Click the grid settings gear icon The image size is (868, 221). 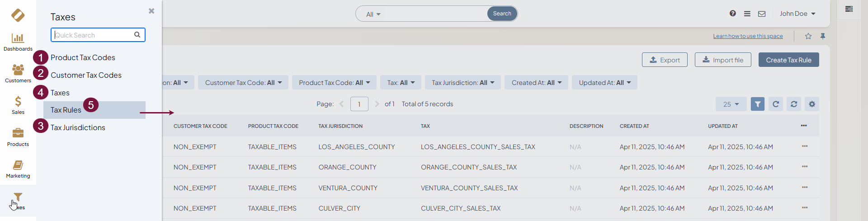click(812, 104)
